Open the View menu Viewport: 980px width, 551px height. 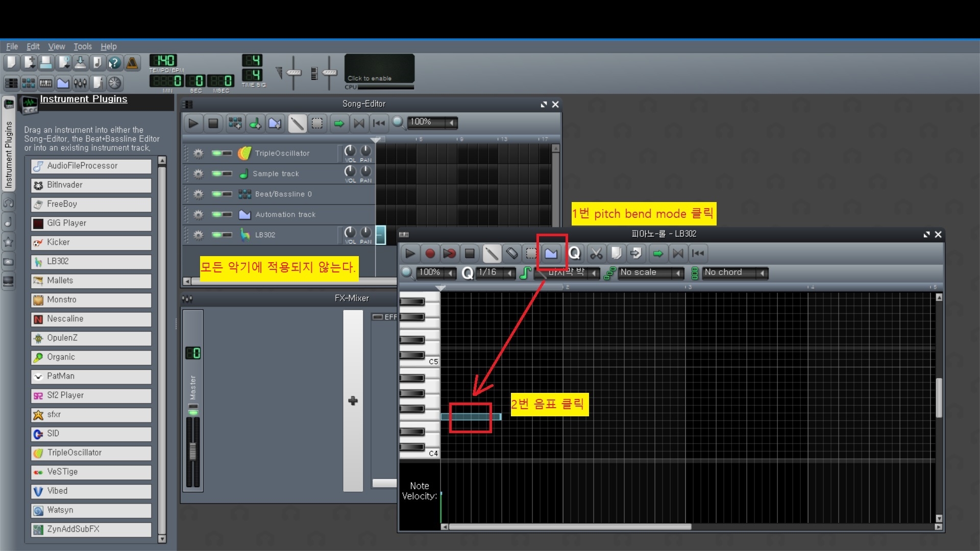coord(56,46)
